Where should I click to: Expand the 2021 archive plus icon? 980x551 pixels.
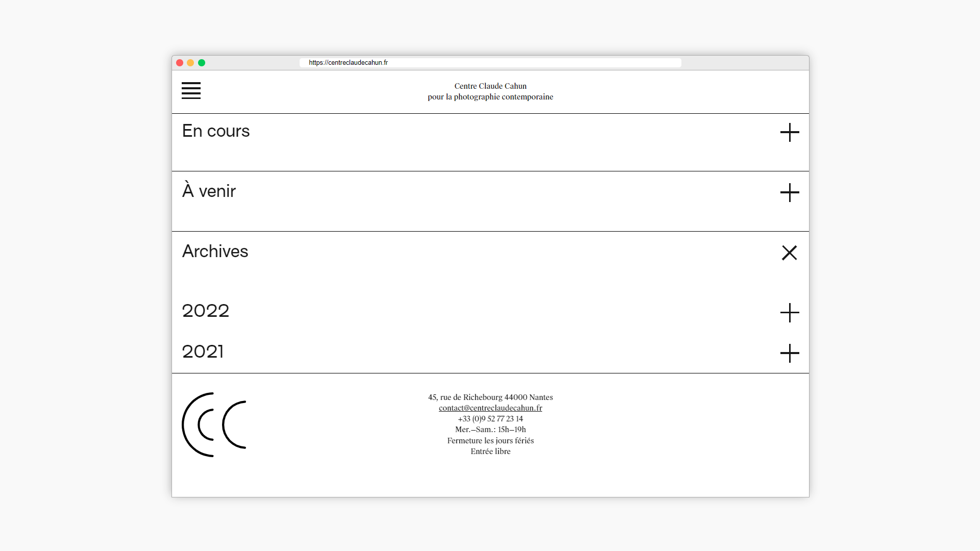point(789,353)
